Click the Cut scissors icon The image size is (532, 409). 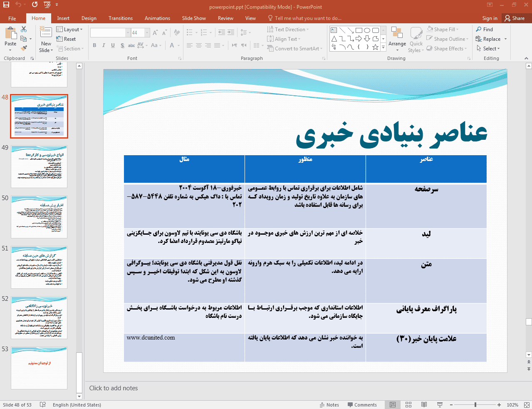point(24,29)
